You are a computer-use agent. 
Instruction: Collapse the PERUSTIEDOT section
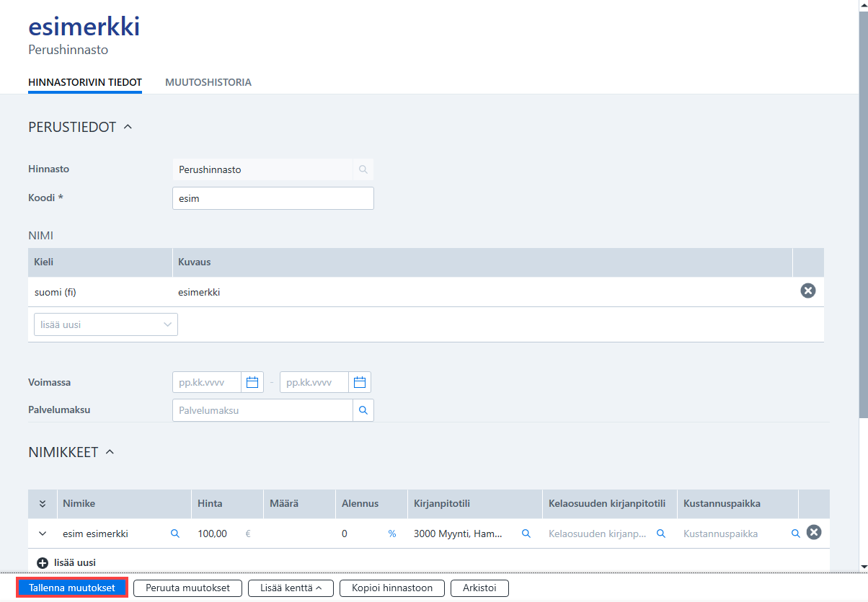pyautogui.click(x=128, y=127)
